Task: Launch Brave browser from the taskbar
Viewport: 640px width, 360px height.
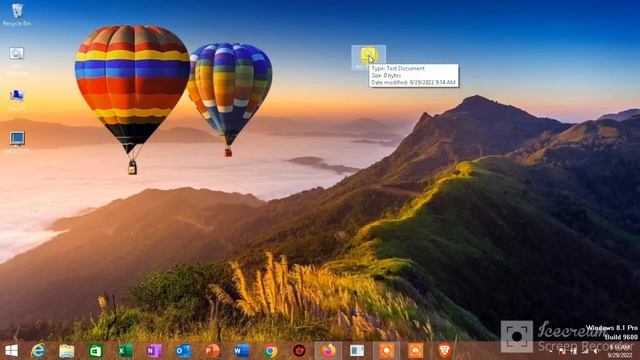Action: click(x=444, y=351)
